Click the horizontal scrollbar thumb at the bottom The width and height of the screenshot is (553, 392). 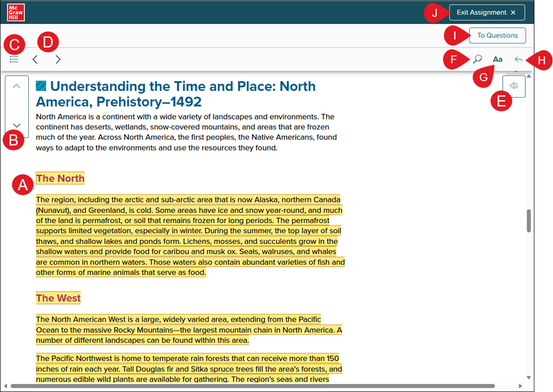(x=252, y=386)
